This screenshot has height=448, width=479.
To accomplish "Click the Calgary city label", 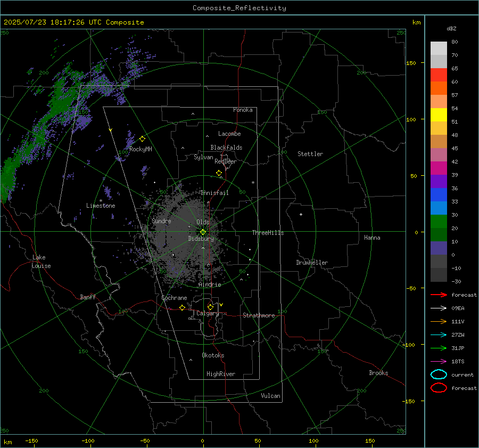I will pos(208,313).
